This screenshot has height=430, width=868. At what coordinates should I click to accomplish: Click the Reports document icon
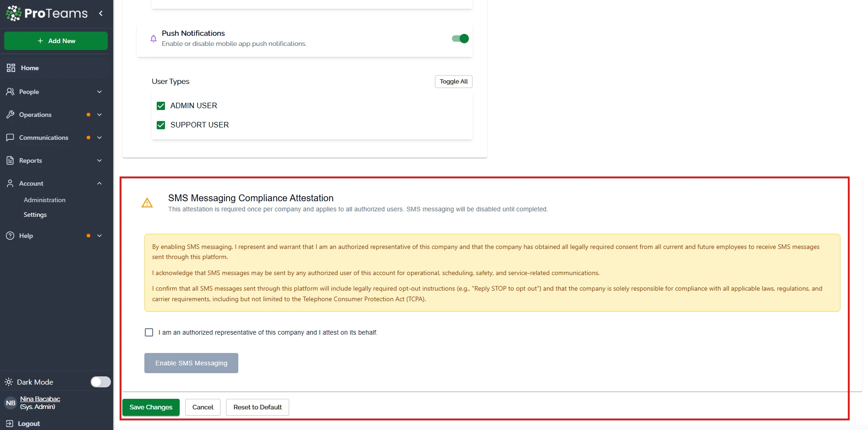10,160
